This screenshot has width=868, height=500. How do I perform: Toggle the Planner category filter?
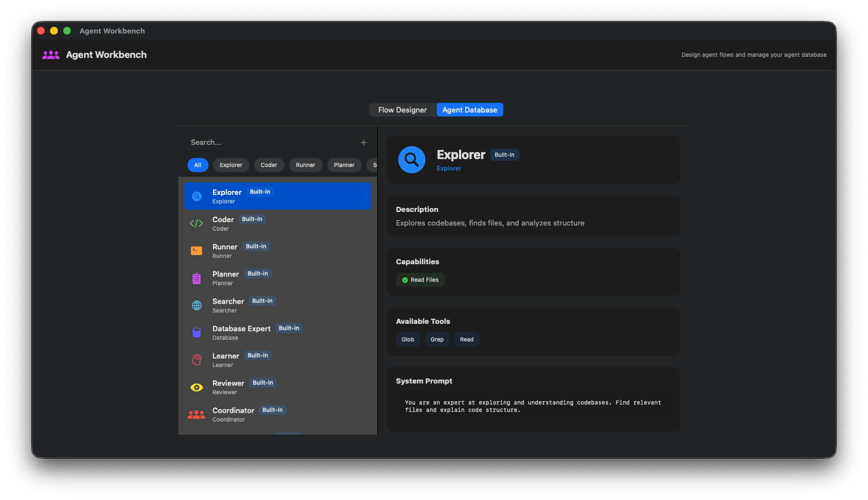[x=344, y=165]
